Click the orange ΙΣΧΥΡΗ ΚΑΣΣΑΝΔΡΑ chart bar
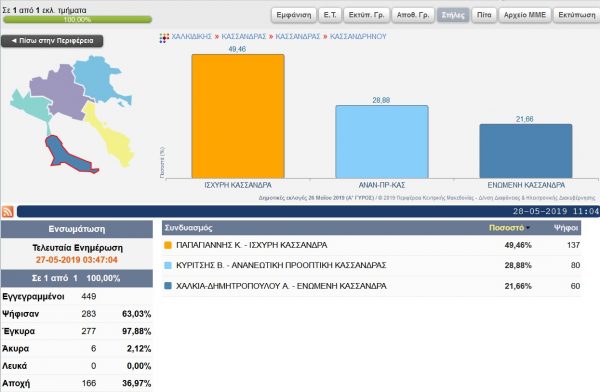Screen dimensions: 600x392 (238, 116)
